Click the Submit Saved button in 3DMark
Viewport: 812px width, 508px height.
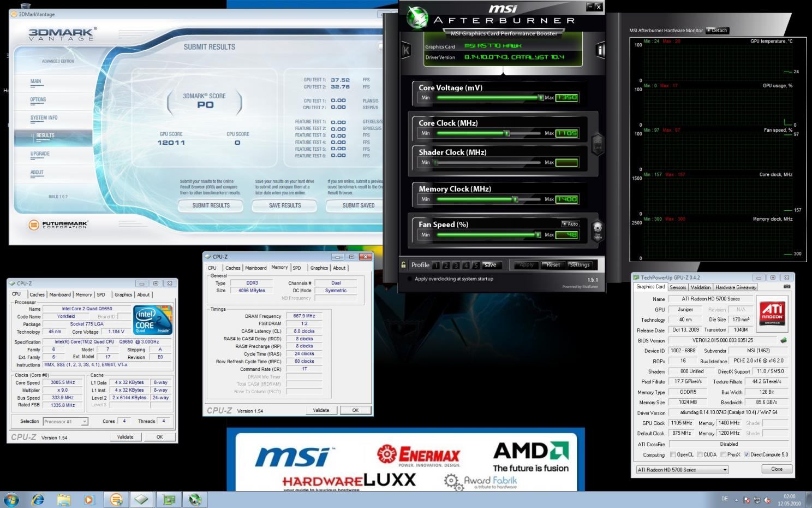pos(355,205)
